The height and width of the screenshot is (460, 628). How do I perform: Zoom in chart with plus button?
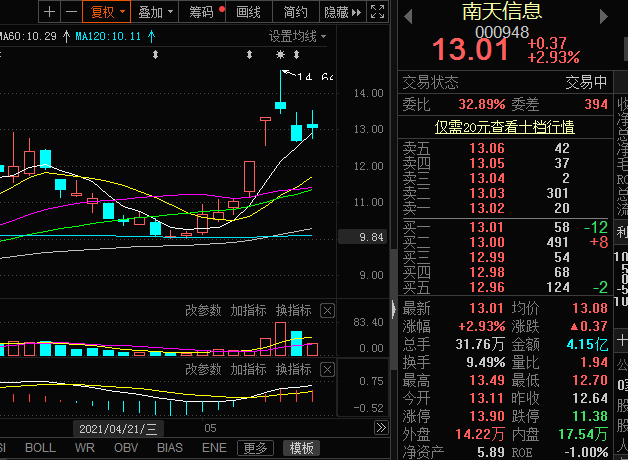pos(49,12)
